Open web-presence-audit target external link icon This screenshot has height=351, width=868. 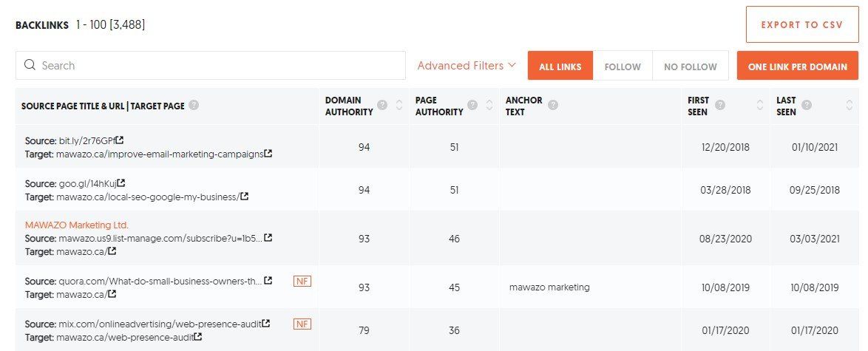tap(197, 336)
